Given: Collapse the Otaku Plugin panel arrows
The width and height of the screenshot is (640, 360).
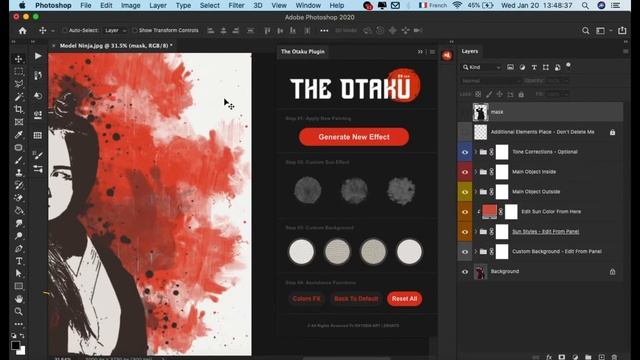Looking at the screenshot, I should [420, 52].
